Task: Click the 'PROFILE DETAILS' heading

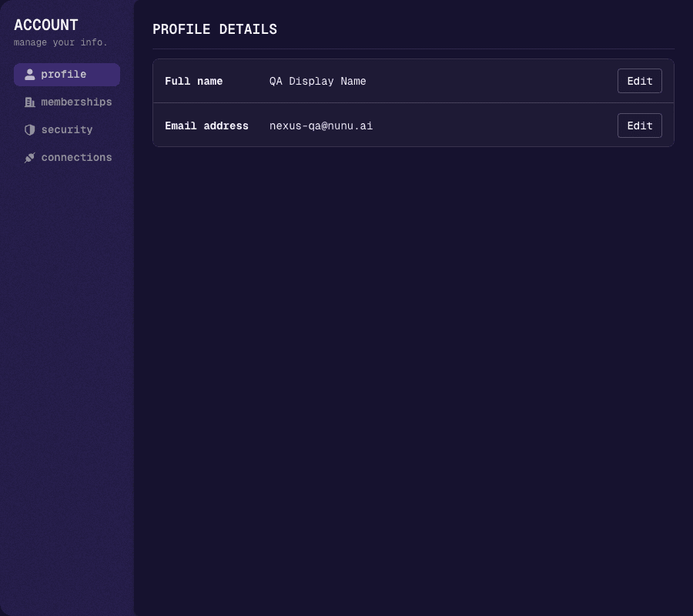Action: (215, 29)
